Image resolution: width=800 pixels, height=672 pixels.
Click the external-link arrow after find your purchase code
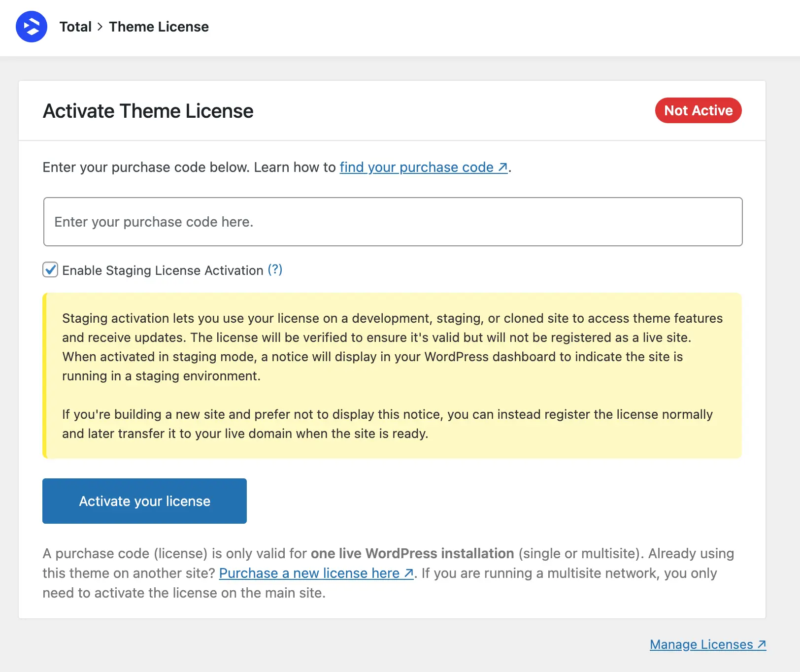(502, 167)
